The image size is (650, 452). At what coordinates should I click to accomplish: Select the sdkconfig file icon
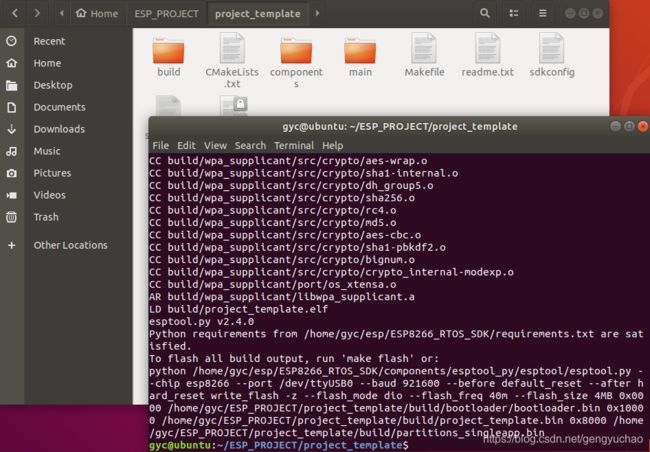[x=551, y=49]
